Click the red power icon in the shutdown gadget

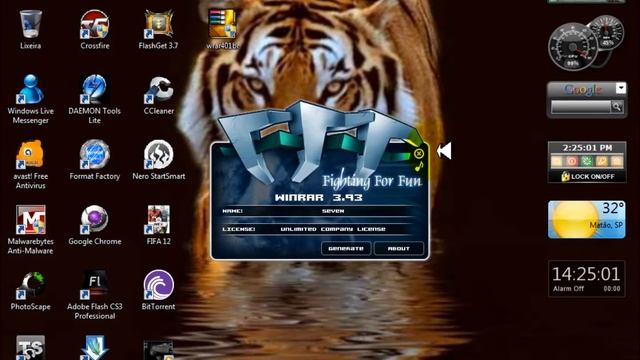coord(572,161)
